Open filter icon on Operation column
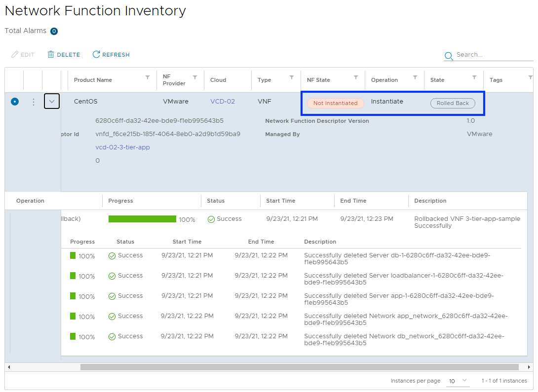538x392 pixels. [x=415, y=77]
